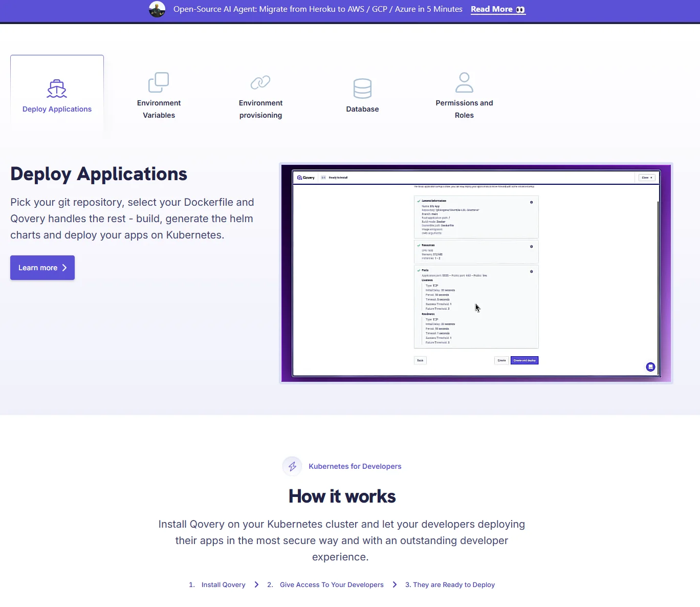Click the chevron after Give Access To Your Developers

[395, 584]
